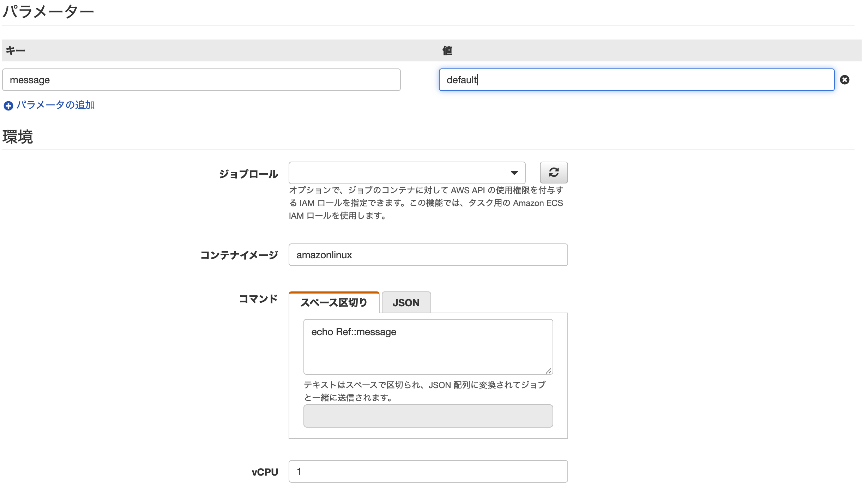The width and height of the screenshot is (868, 501).
Task: Select the スペース区切り tab
Action: pos(334,303)
